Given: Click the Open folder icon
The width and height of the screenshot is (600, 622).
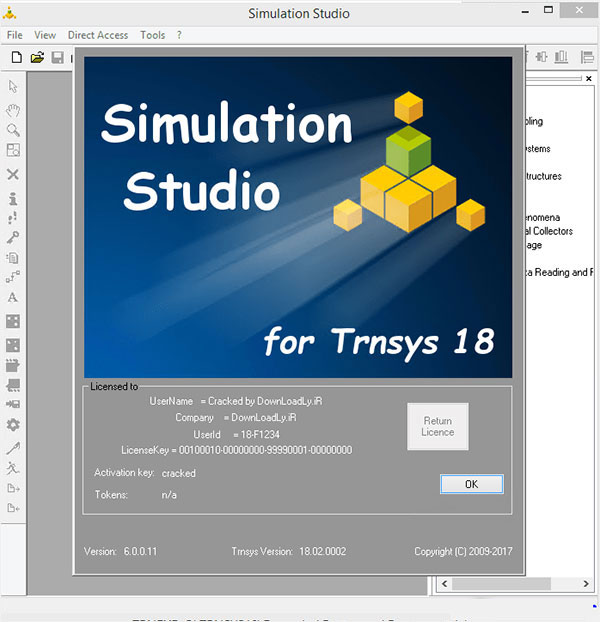Looking at the screenshot, I should [37, 57].
